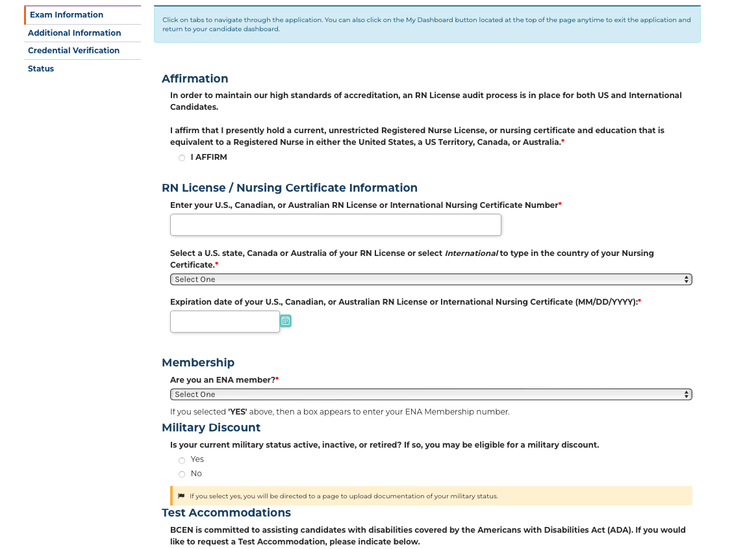This screenshot has width=756, height=549.
Task: Switch to the Exam Information tab
Action: [x=66, y=15]
